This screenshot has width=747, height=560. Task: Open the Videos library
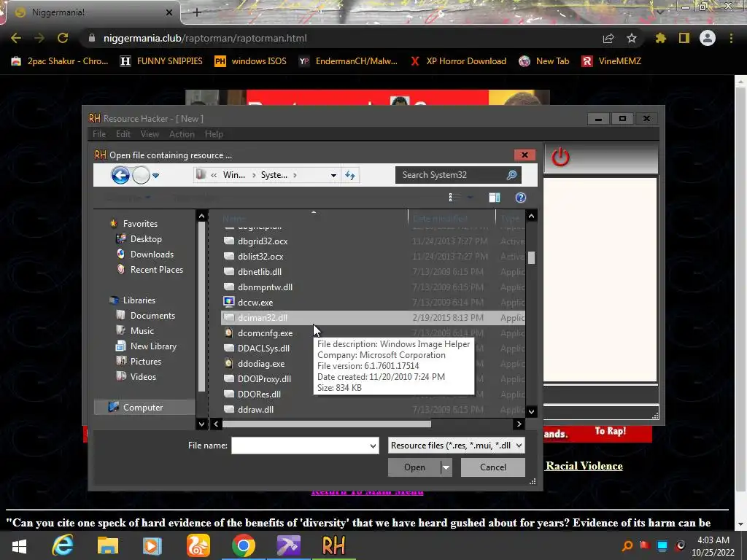[x=143, y=377]
